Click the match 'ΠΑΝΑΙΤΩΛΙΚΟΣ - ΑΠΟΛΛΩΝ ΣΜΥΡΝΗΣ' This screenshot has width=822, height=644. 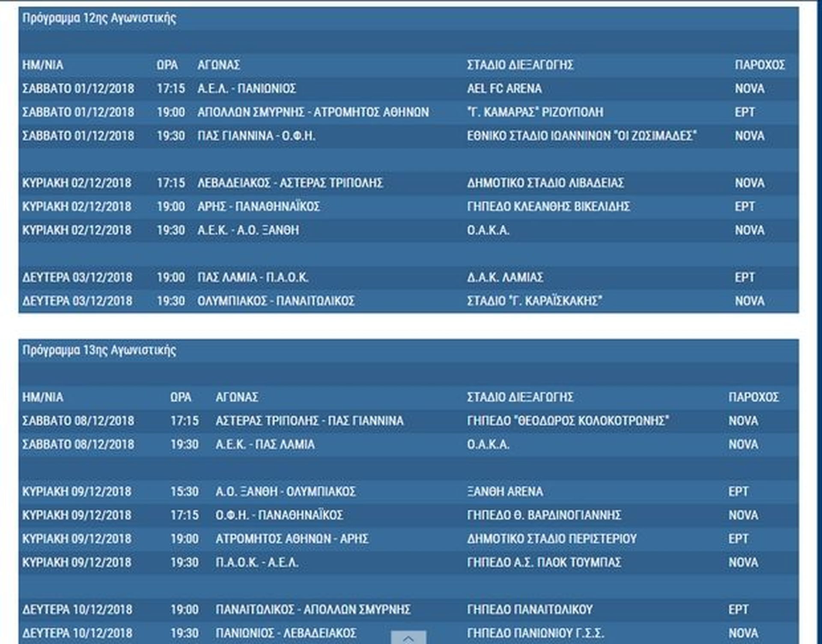pos(313,610)
